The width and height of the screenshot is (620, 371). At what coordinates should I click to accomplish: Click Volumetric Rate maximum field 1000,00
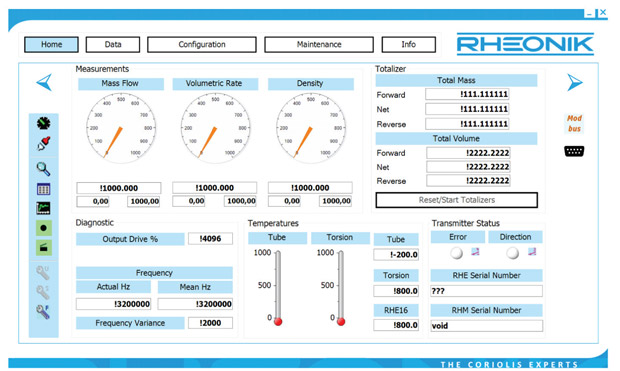tap(240, 201)
